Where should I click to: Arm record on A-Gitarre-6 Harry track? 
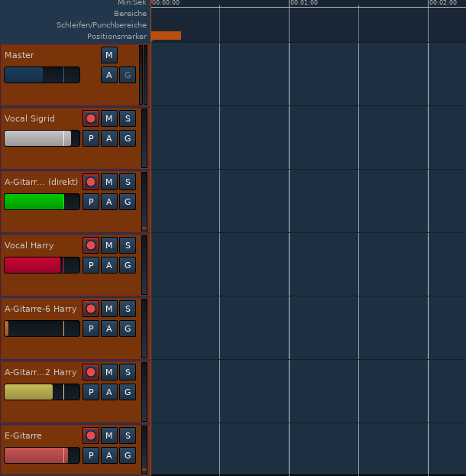point(91,309)
